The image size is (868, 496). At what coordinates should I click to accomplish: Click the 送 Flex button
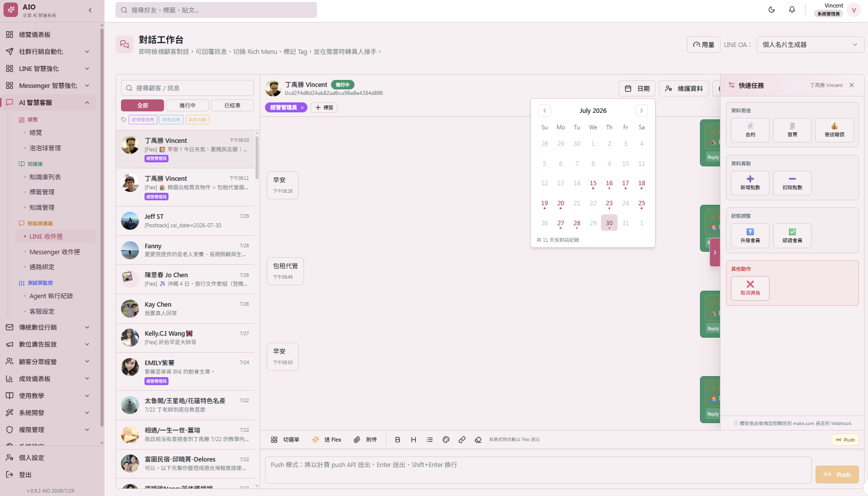click(326, 440)
